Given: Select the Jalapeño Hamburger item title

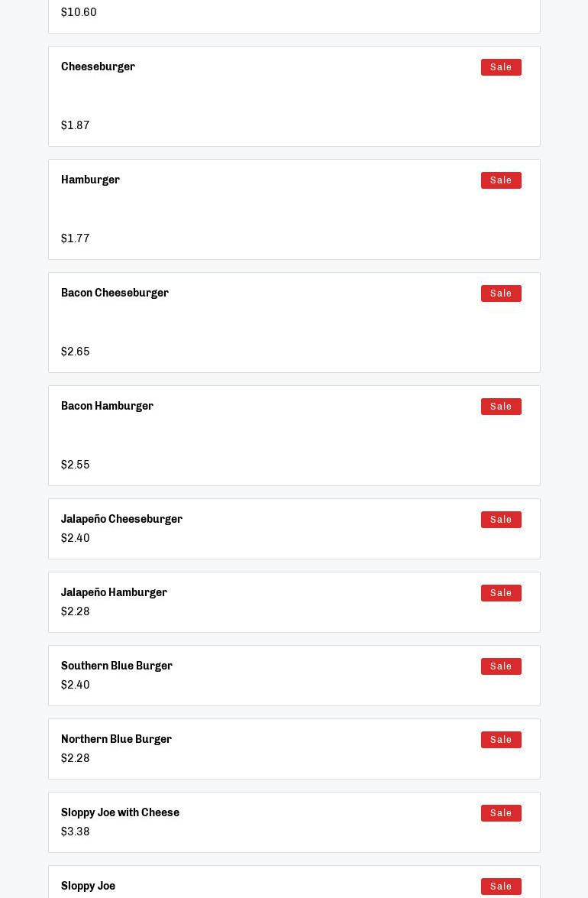Looking at the screenshot, I should (114, 593).
